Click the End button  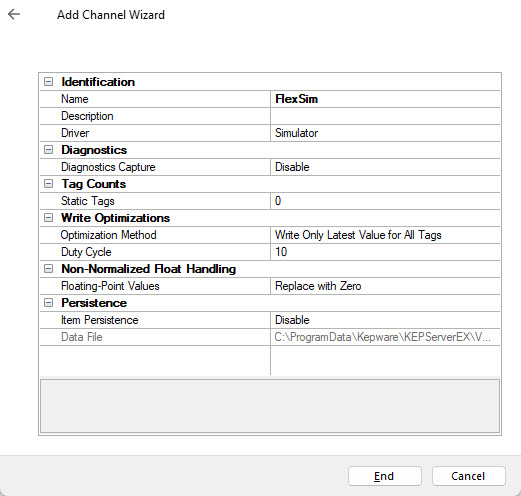pyautogui.click(x=385, y=476)
